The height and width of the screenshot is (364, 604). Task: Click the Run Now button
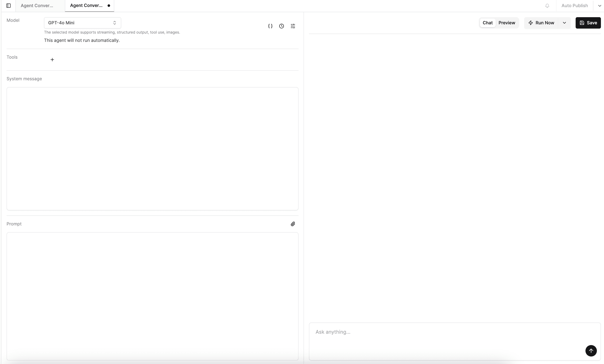[541, 23]
